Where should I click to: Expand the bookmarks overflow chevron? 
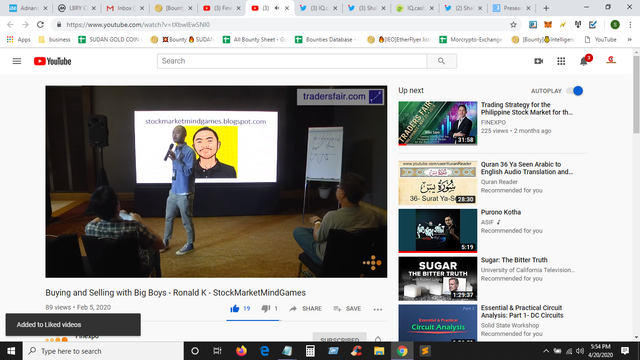coord(629,40)
